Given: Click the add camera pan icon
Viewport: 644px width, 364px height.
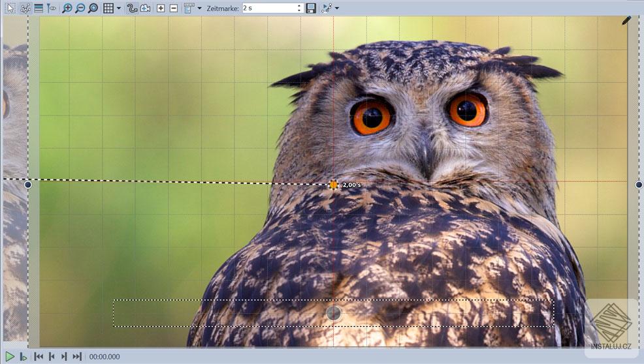Looking at the screenshot, I should [x=146, y=8].
